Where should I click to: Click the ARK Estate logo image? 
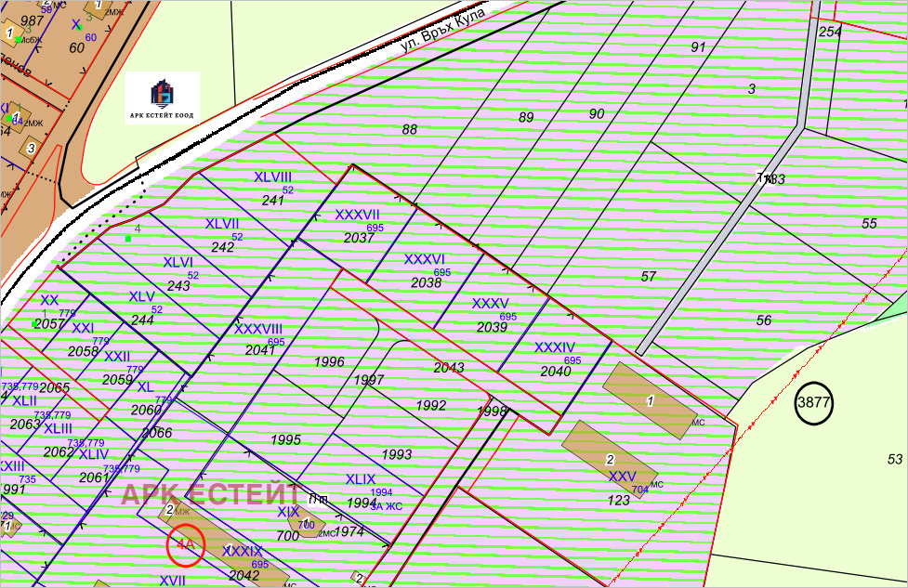click(163, 98)
